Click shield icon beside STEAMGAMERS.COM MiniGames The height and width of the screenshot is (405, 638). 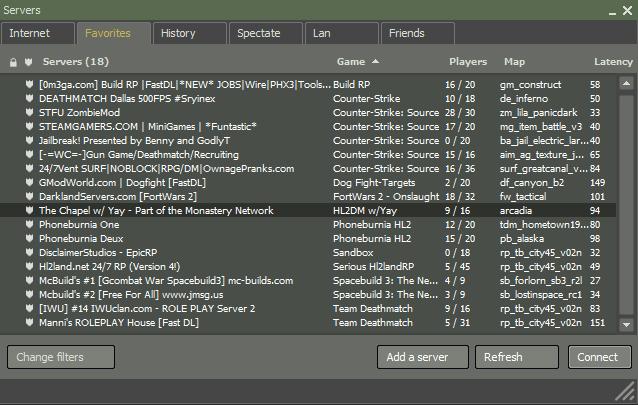[x=29, y=126]
